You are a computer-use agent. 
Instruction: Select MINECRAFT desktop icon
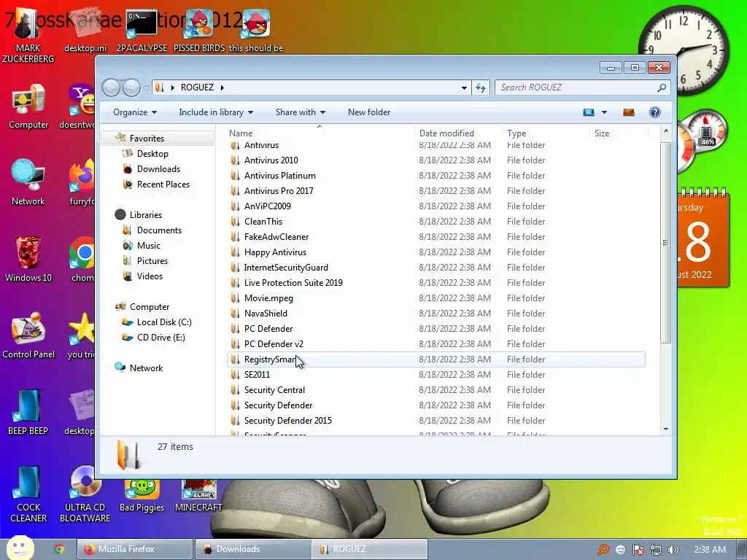pos(198,495)
